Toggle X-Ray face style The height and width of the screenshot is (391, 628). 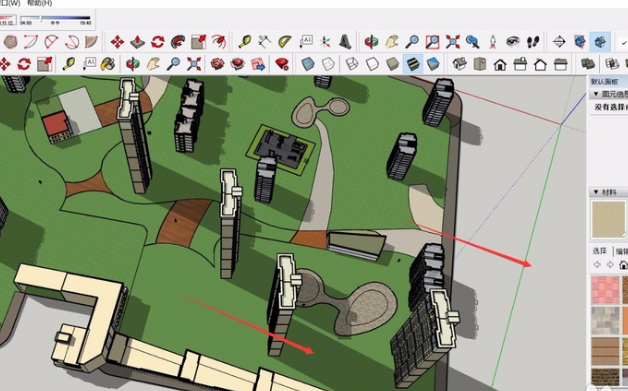point(308,64)
